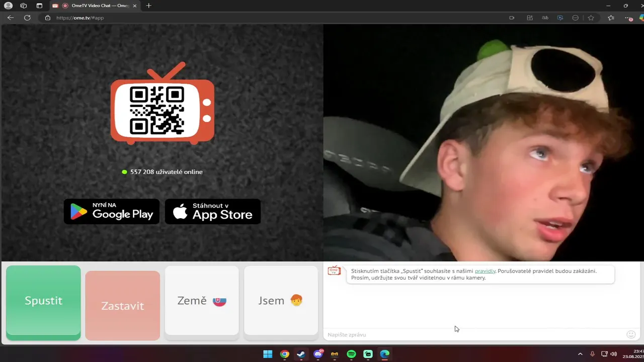Click the microphone tray icon

(x=592, y=354)
